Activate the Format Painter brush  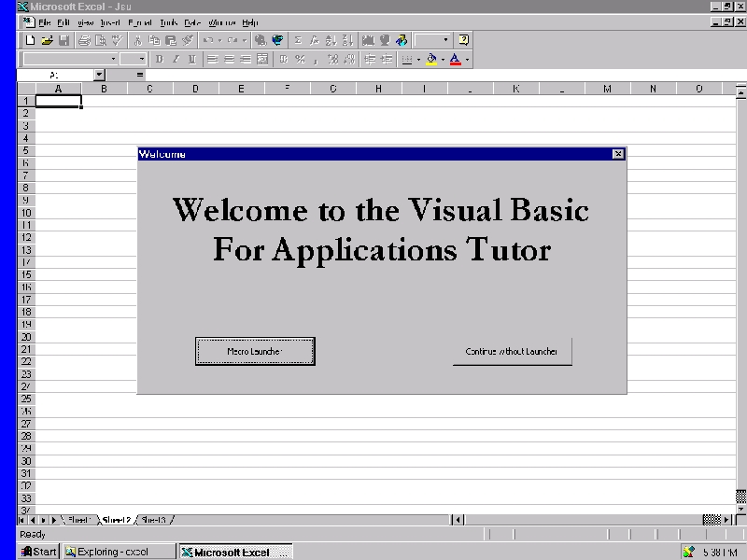click(188, 40)
